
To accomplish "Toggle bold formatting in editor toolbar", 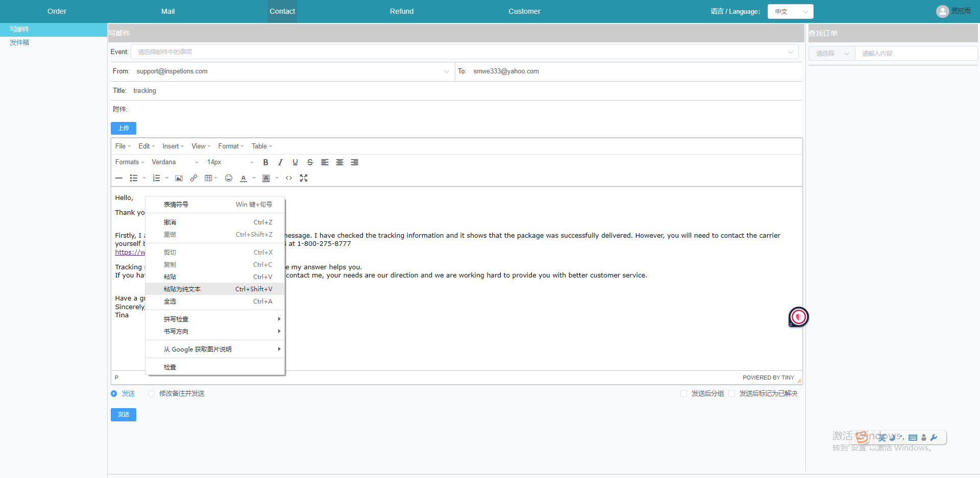I will pyautogui.click(x=265, y=162).
